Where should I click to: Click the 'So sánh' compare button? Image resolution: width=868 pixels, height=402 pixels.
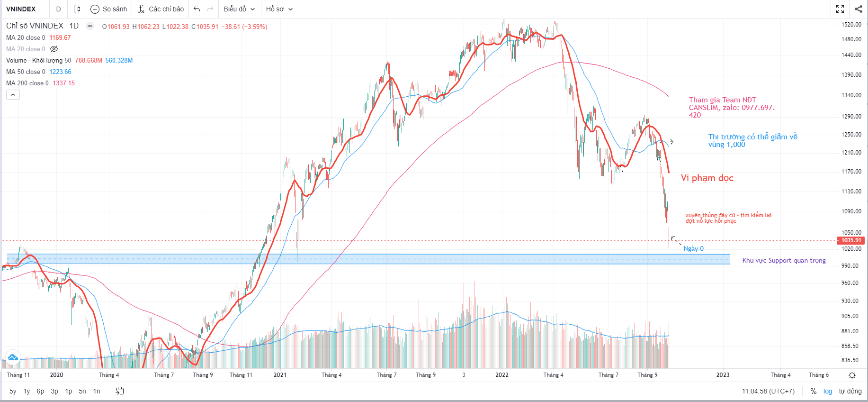click(x=109, y=9)
